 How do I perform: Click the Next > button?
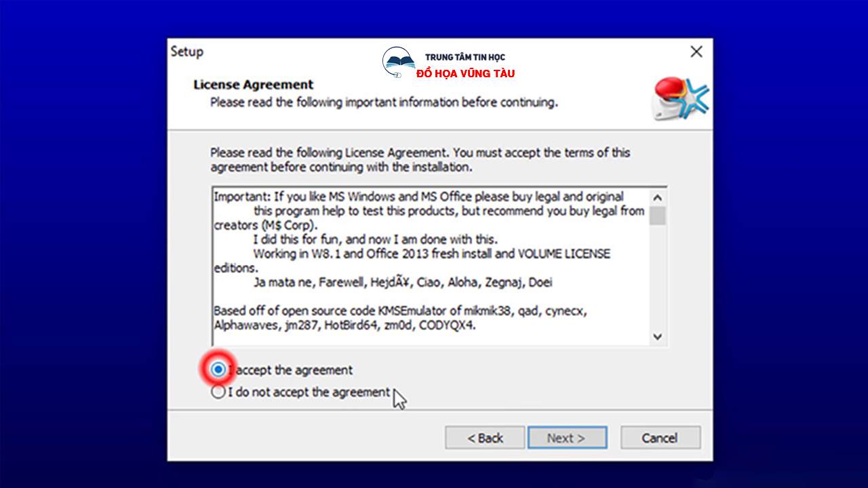coord(567,438)
